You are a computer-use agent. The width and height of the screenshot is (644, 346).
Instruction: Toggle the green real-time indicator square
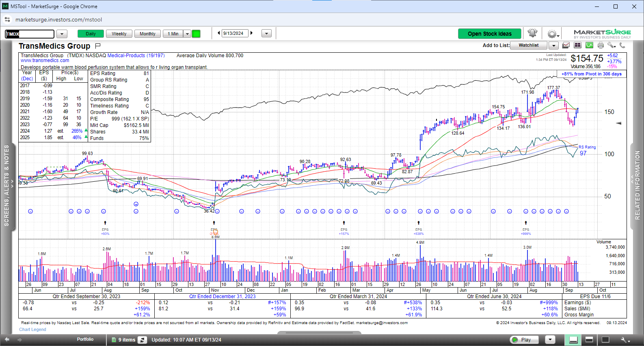coord(196,34)
